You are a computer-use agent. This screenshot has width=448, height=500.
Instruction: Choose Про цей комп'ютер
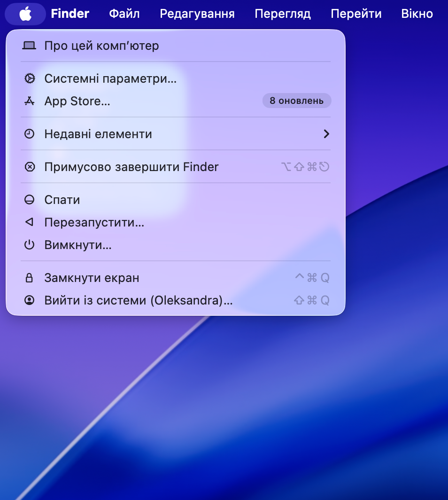(176, 46)
